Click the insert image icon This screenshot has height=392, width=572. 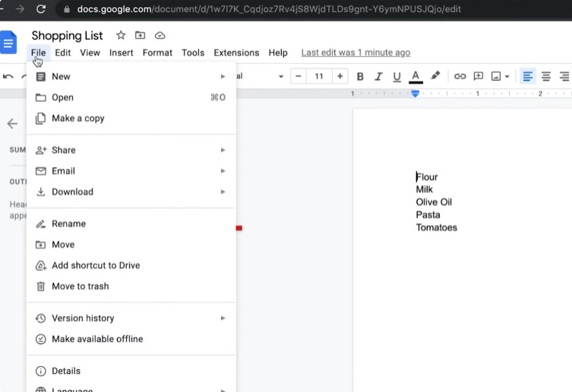pos(496,76)
